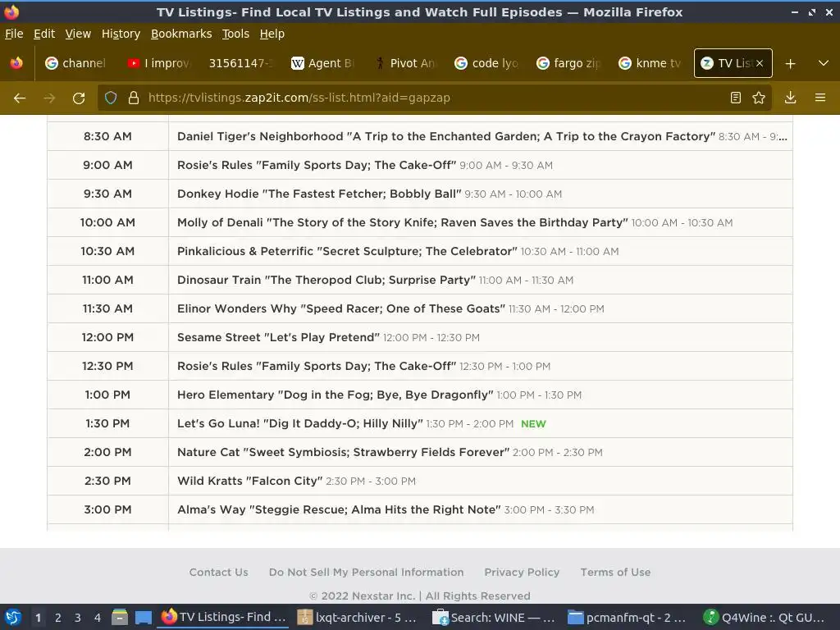Open the tracking protection shield icon

(x=111, y=98)
